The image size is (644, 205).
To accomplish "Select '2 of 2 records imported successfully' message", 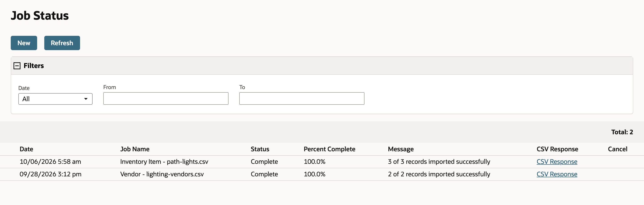I will point(439,174).
